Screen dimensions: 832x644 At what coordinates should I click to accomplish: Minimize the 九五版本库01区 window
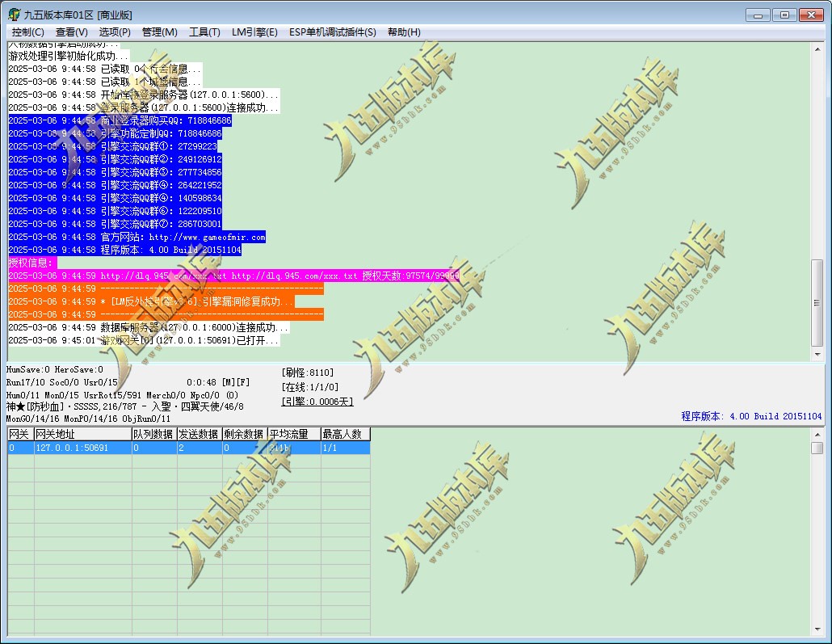point(758,15)
